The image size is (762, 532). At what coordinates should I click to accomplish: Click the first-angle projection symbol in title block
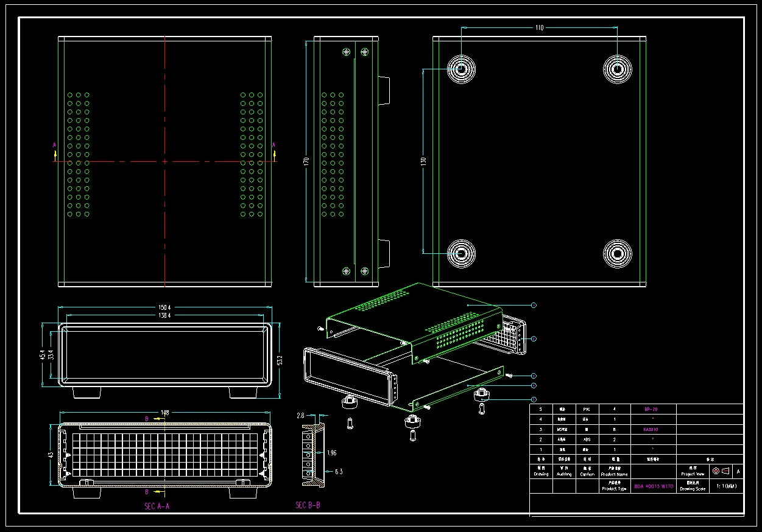(721, 471)
